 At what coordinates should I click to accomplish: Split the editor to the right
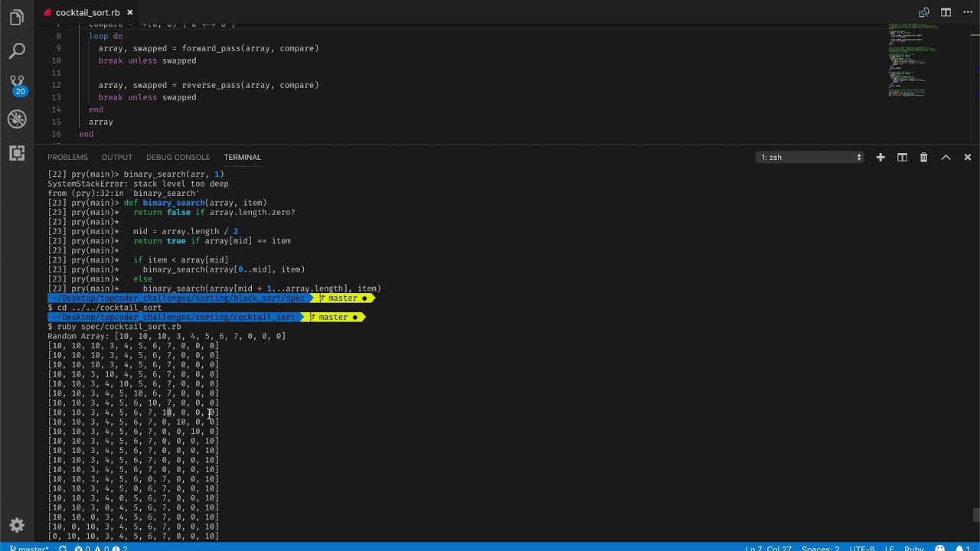pyautogui.click(x=946, y=12)
